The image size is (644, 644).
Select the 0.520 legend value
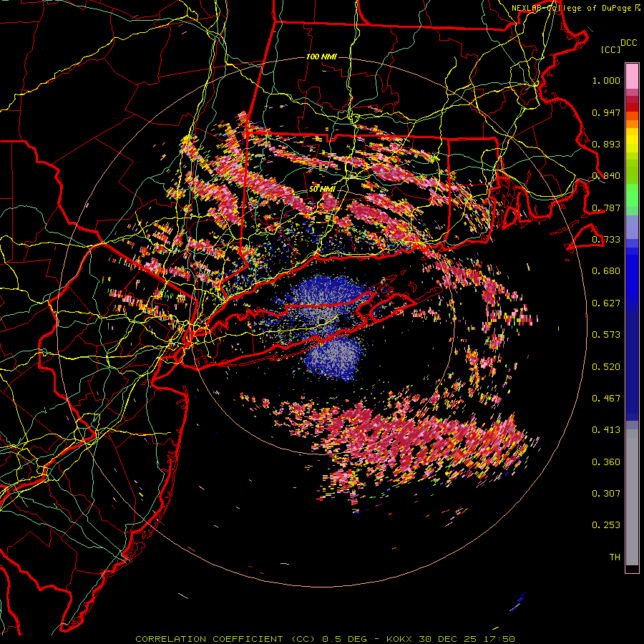point(606,366)
